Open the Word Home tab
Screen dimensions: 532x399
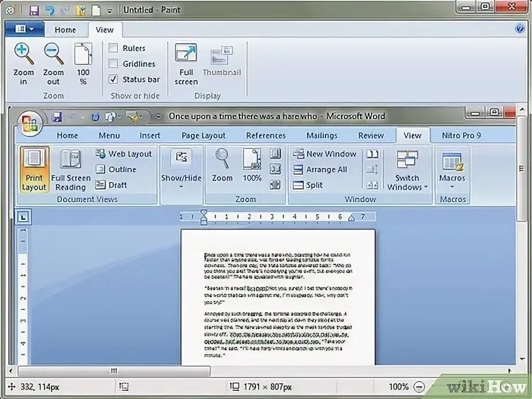[x=67, y=136]
